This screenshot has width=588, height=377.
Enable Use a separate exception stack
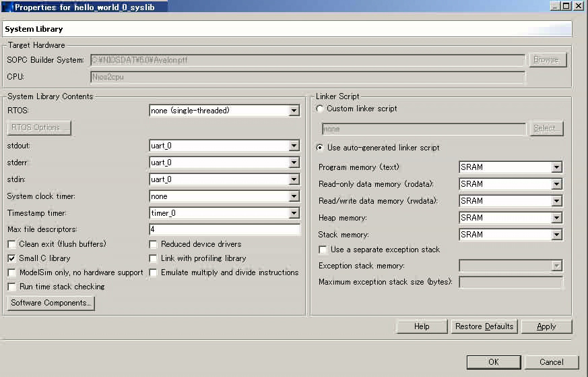click(x=323, y=250)
